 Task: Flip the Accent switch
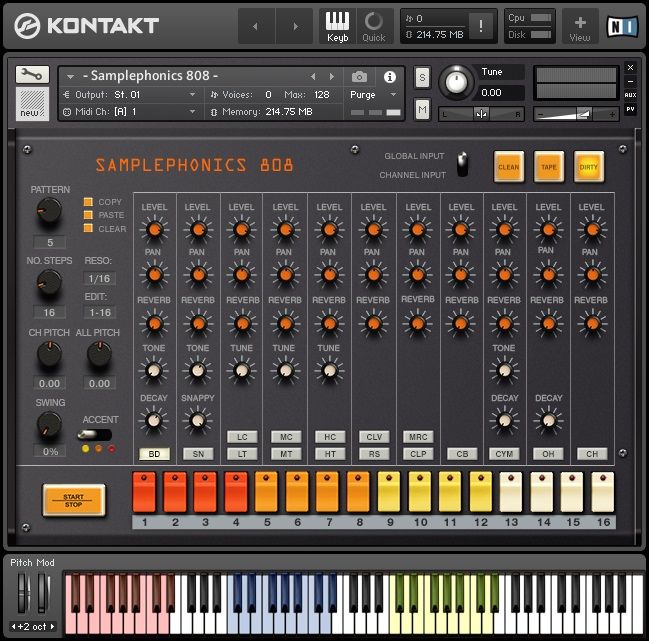(95, 434)
